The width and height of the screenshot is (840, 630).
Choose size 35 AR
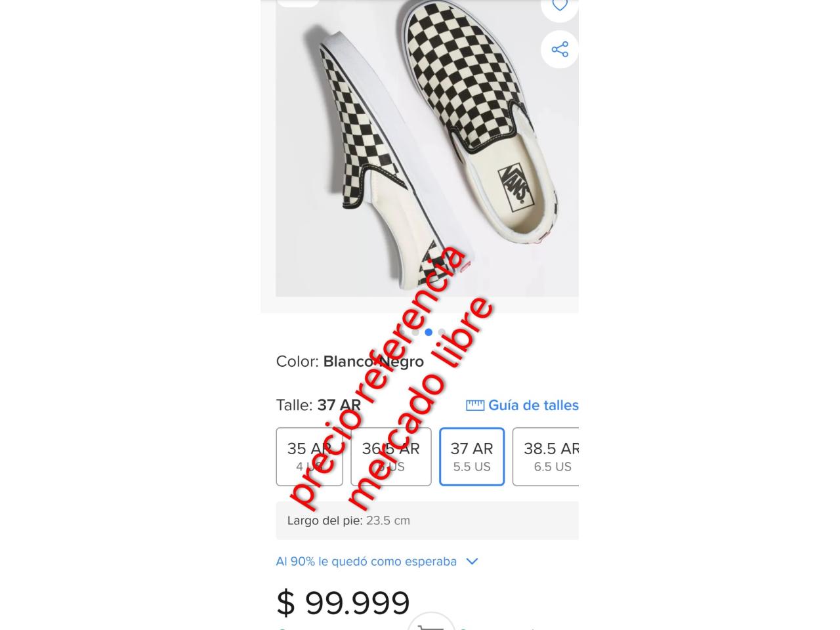(x=309, y=457)
